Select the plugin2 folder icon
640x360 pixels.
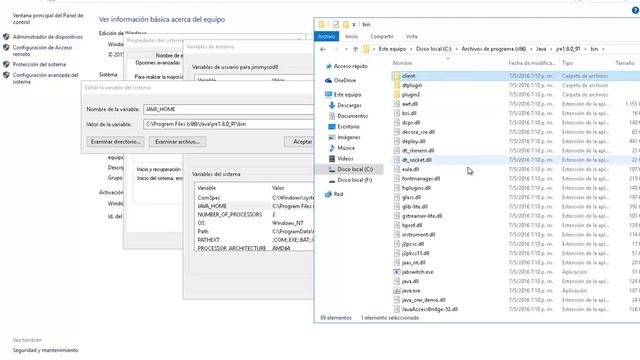(x=397, y=95)
